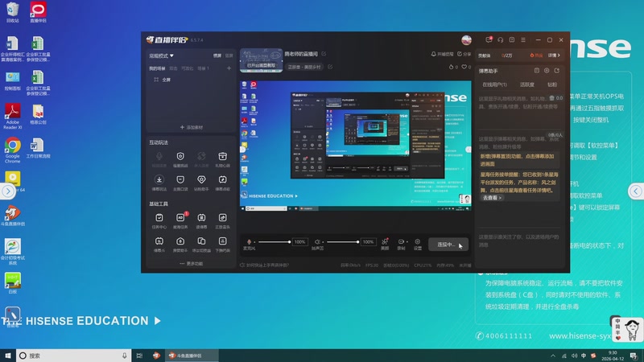Switch to the 钻粉 tab
The height and width of the screenshot is (362, 644).
click(552, 84)
